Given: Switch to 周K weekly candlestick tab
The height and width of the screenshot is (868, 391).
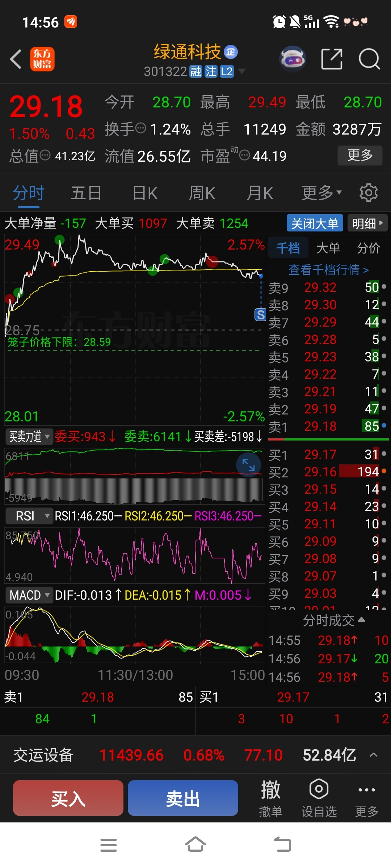Looking at the screenshot, I should click(x=202, y=193).
